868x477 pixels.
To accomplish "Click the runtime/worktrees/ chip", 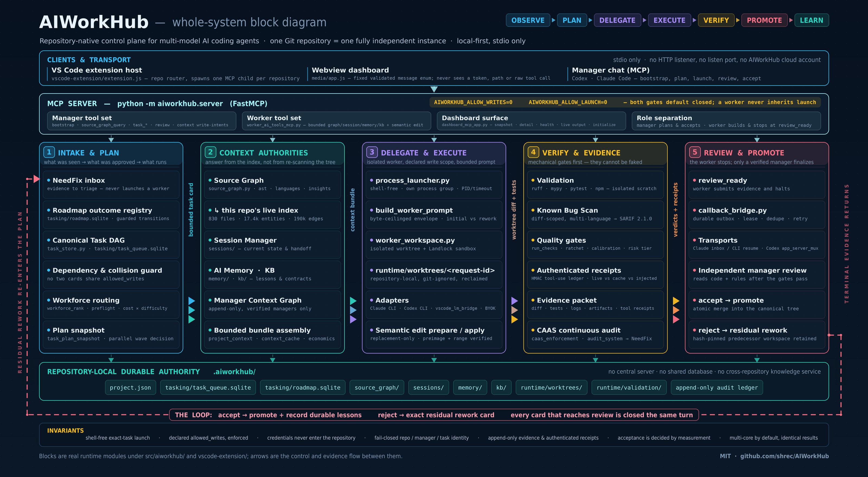I will point(552,388).
